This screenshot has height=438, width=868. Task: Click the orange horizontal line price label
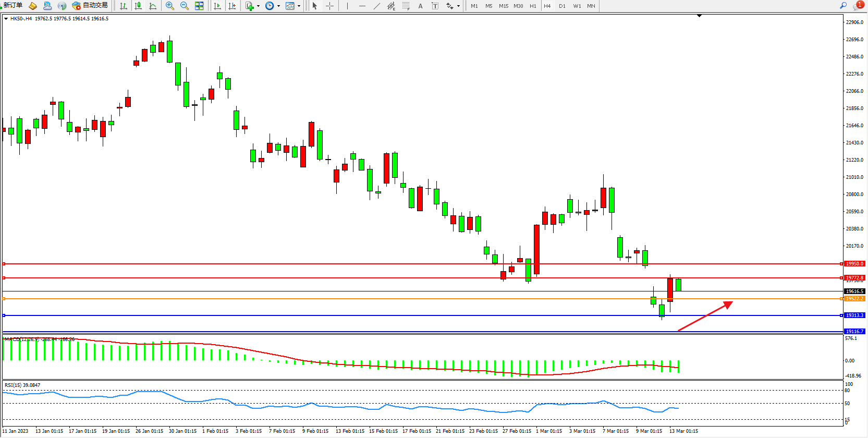pyautogui.click(x=854, y=299)
